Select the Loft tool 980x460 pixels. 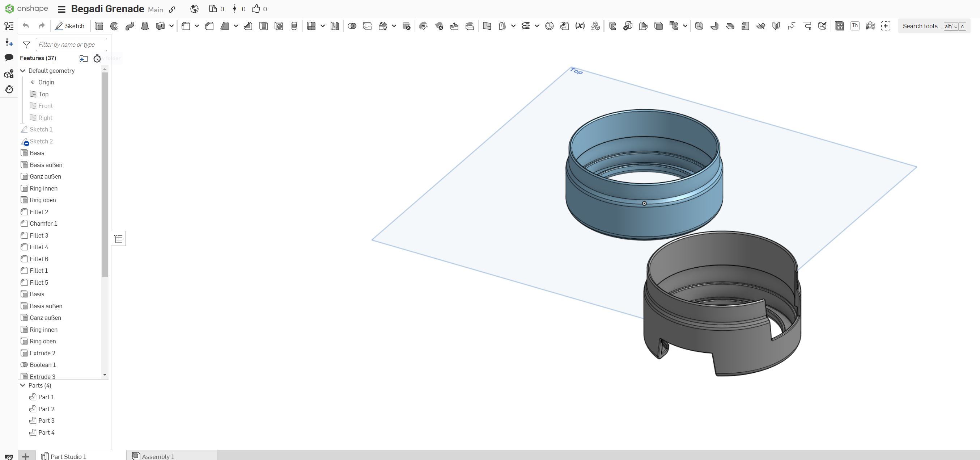pyautogui.click(x=145, y=26)
